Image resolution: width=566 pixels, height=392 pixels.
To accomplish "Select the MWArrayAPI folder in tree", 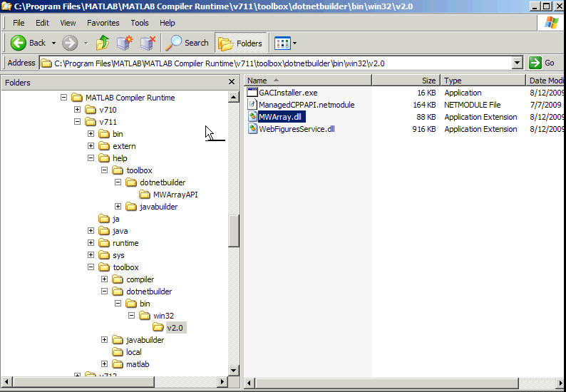I will click(x=168, y=195).
